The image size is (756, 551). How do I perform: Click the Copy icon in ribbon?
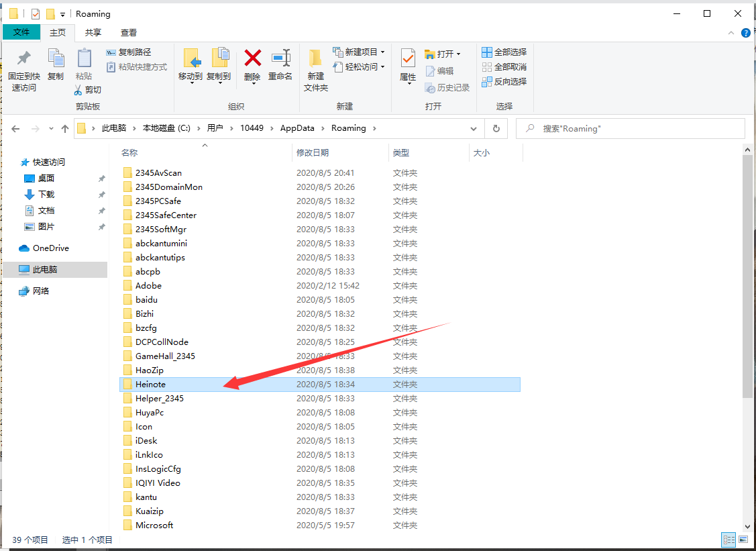[56, 58]
